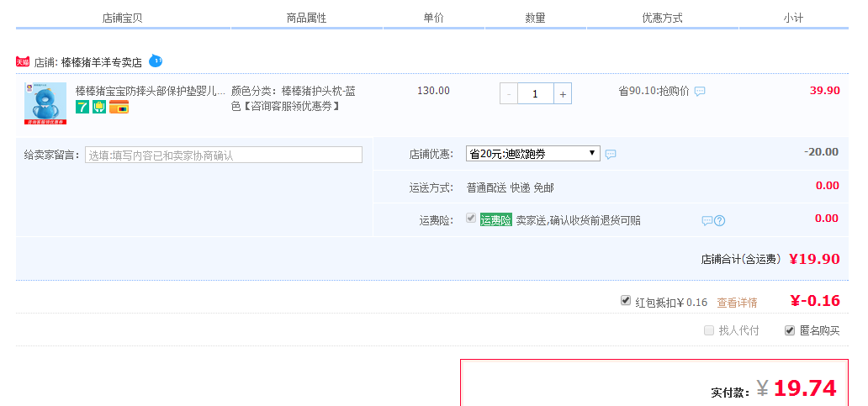This screenshot has width=868, height=406.
Task: Click the 商品属性 column header
Action: [307, 18]
